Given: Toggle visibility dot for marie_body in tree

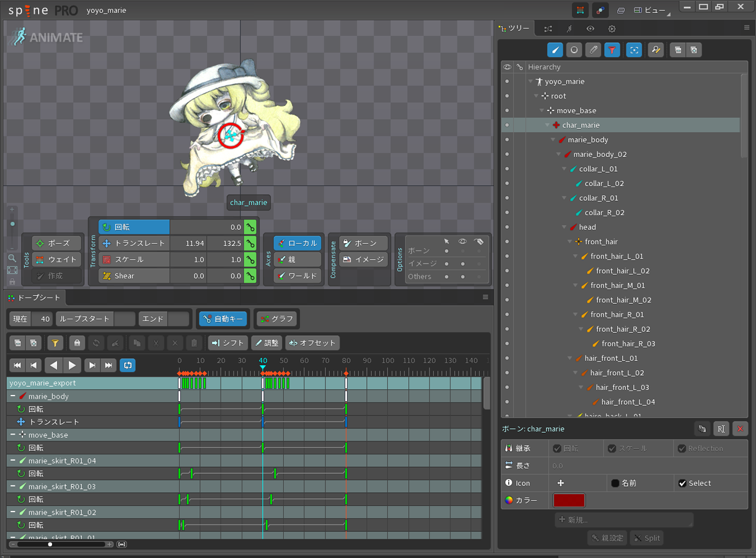Looking at the screenshot, I should 507,139.
